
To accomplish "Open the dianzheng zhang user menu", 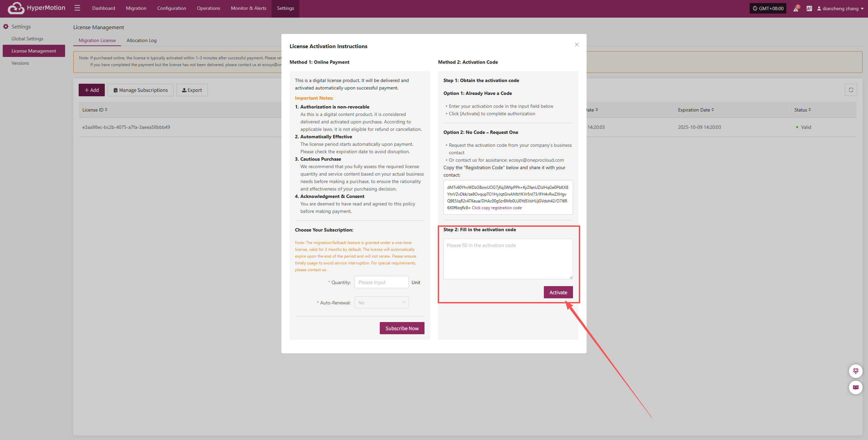I will pyautogui.click(x=840, y=8).
